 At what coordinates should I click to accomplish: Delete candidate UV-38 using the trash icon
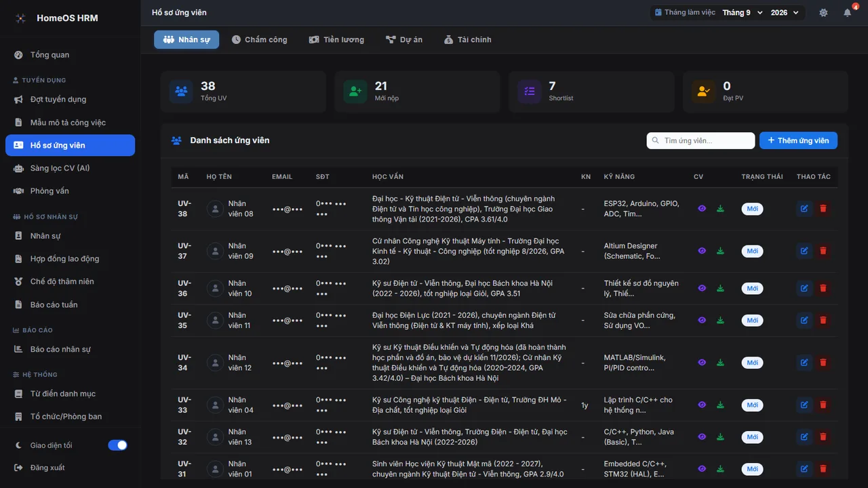(x=823, y=209)
